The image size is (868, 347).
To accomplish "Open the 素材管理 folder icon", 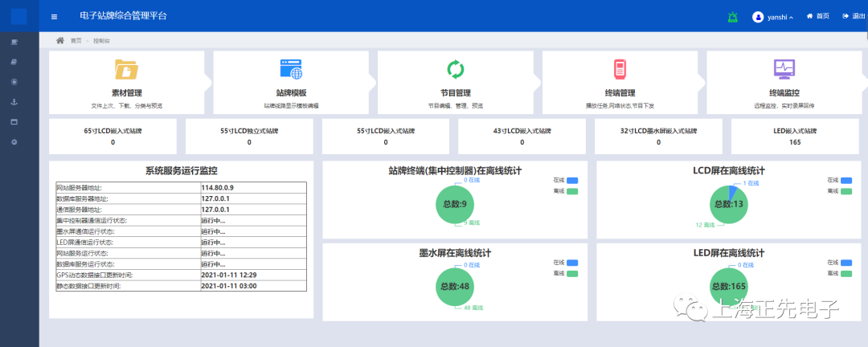I will [x=126, y=70].
